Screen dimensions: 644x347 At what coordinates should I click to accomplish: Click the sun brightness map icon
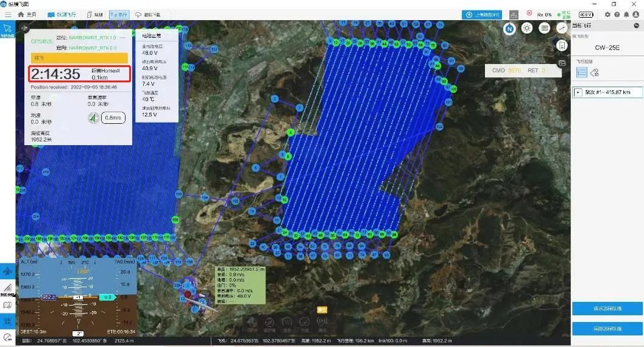coord(526,28)
